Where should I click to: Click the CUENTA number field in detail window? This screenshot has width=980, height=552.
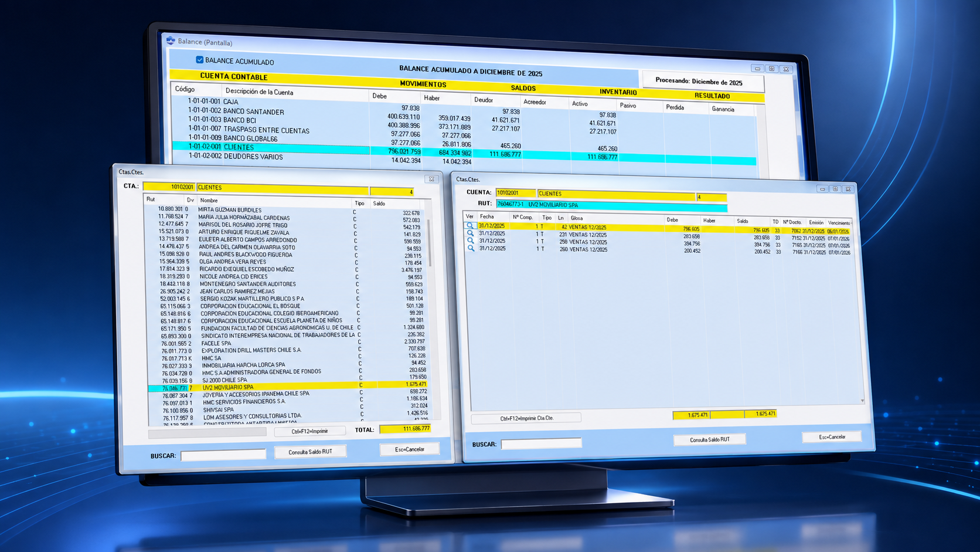516,193
